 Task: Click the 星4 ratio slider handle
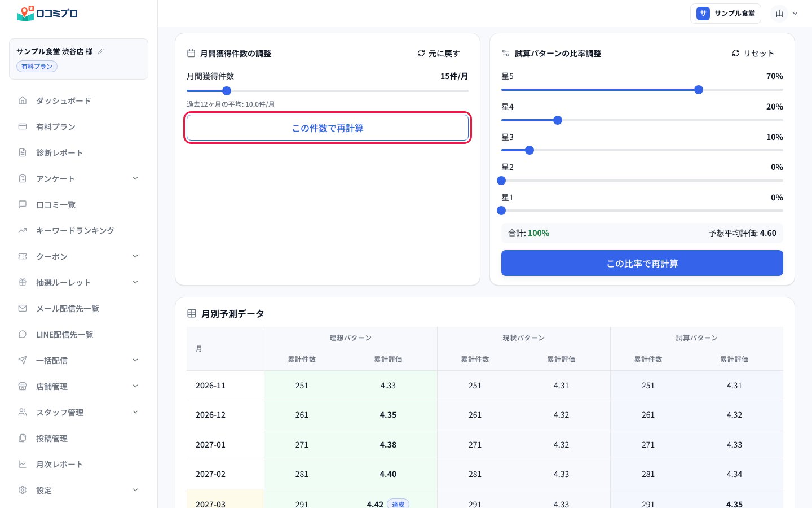coord(558,120)
